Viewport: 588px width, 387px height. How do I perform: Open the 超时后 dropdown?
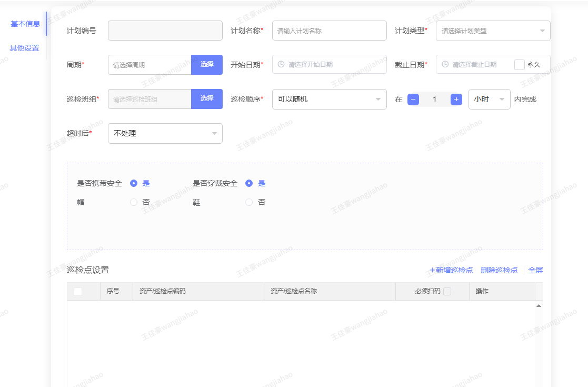click(165, 133)
